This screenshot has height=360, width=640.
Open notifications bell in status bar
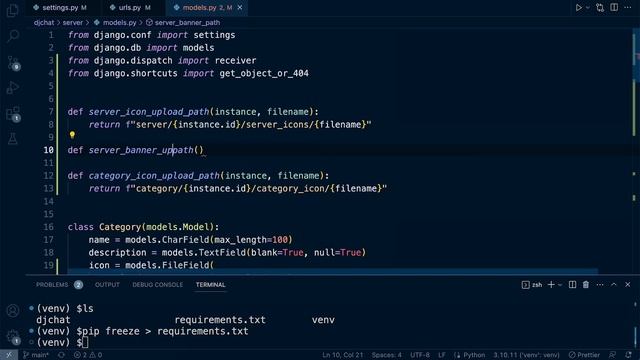click(x=629, y=355)
